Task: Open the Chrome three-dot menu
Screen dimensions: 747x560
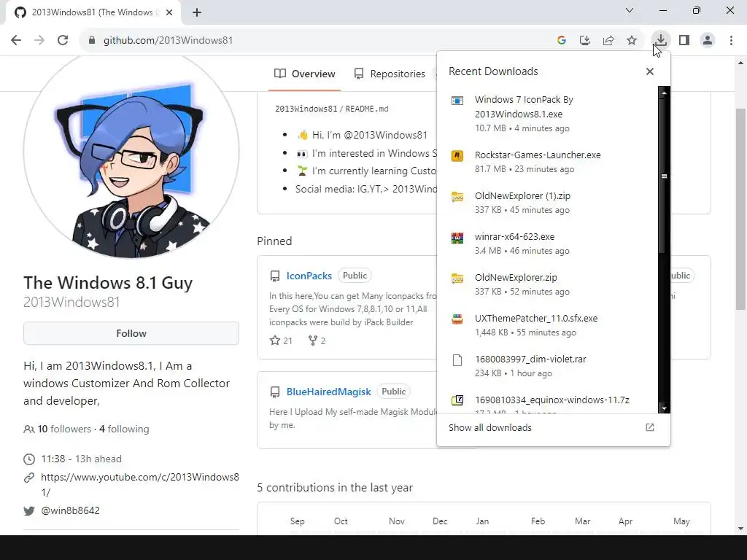Action: (x=731, y=40)
